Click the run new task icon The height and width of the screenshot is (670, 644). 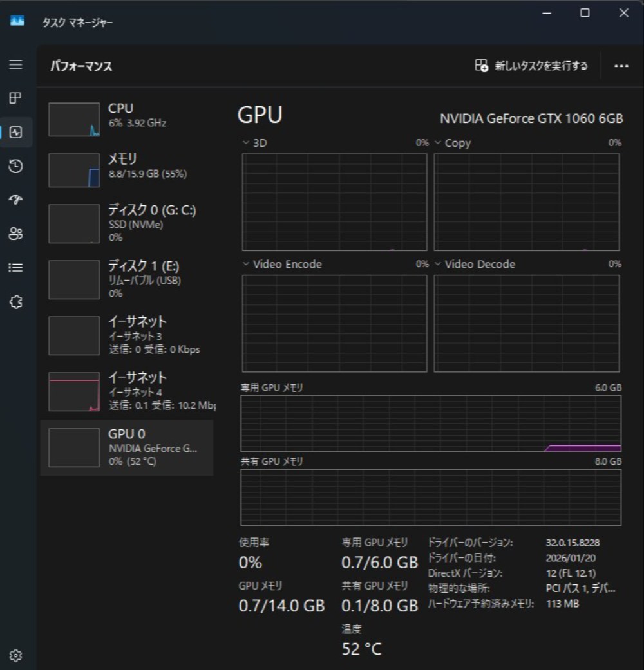coord(481,66)
